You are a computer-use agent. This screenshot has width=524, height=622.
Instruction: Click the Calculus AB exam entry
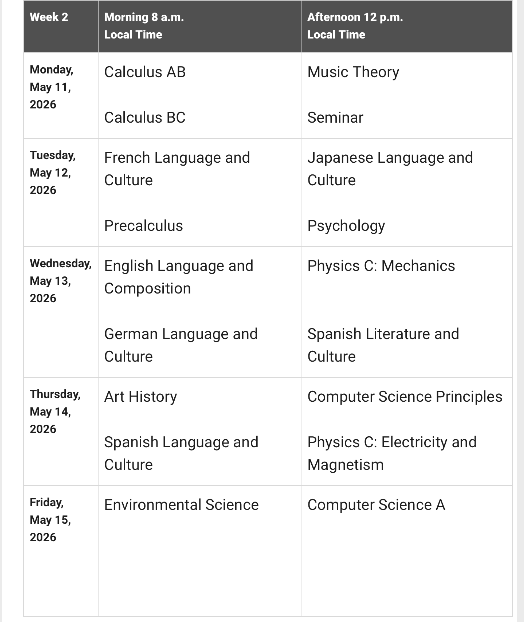tap(145, 72)
